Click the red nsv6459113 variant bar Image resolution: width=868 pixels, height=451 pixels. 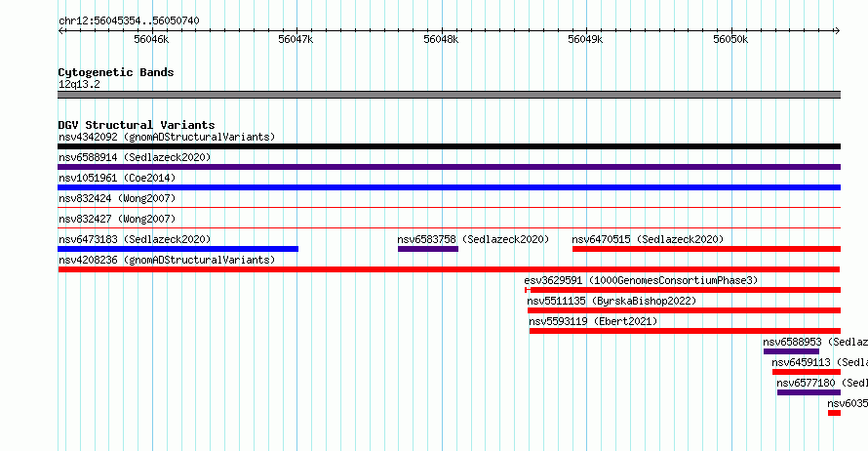click(807, 372)
